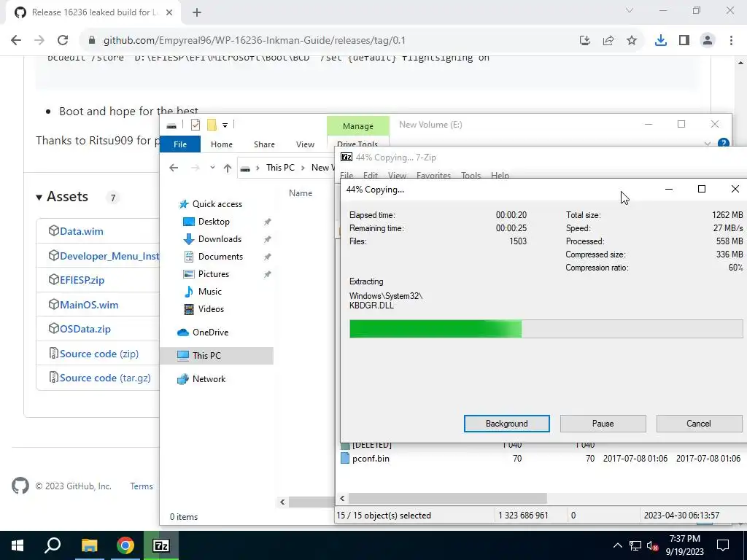Viewport: 747px width, 560px height.
Task: Download OSData.zip asset
Action: point(85,329)
